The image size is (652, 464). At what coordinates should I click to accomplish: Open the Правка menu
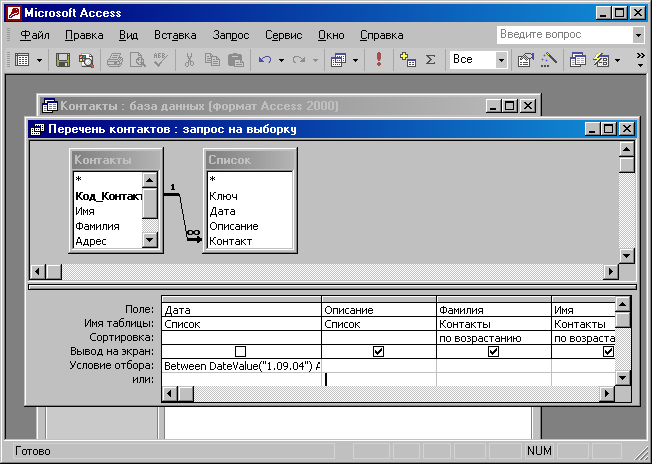[84, 35]
